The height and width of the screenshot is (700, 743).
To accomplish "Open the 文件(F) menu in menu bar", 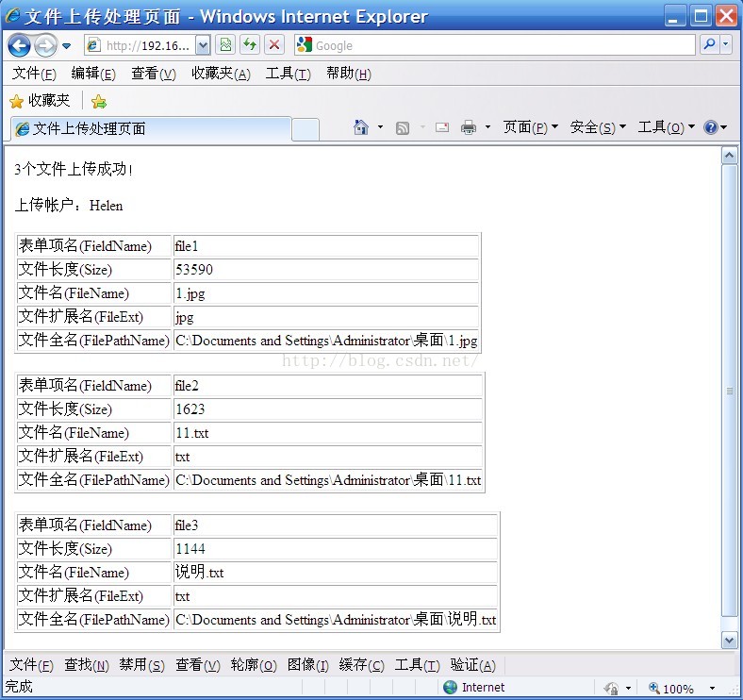I will tap(34, 74).
